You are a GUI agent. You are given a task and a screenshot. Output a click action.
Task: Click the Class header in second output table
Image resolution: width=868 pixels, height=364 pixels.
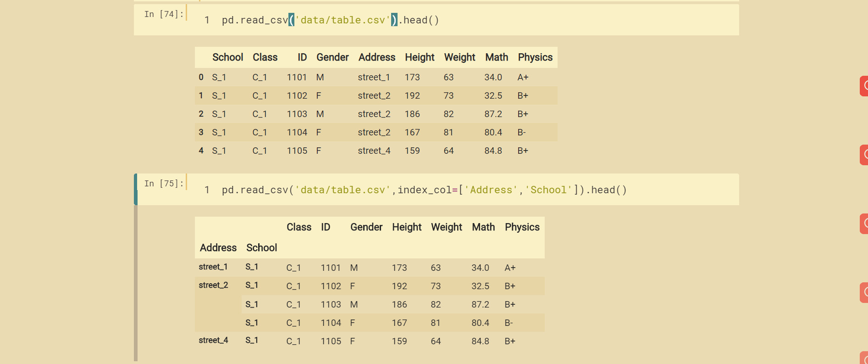click(299, 227)
